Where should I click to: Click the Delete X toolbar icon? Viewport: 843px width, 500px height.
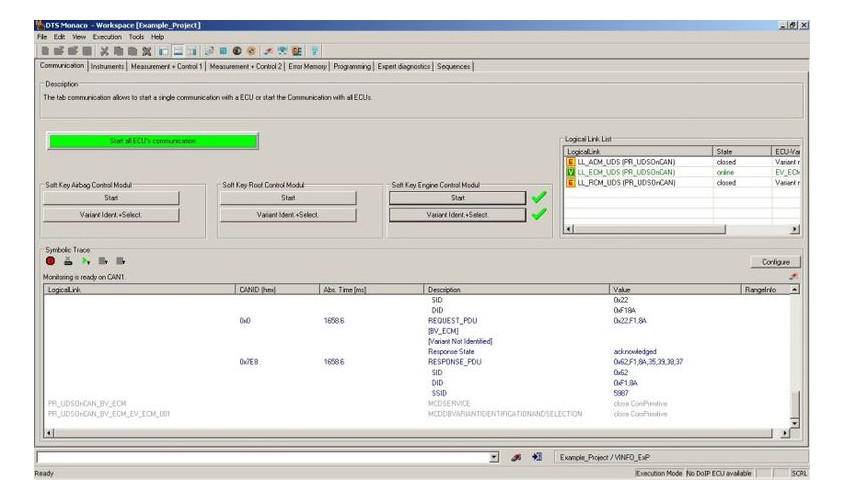click(x=146, y=51)
